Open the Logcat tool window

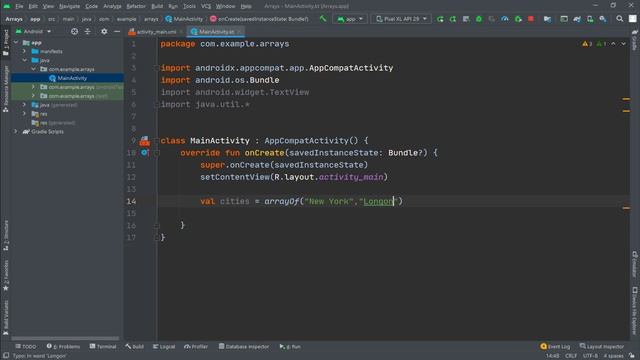tap(164, 347)
